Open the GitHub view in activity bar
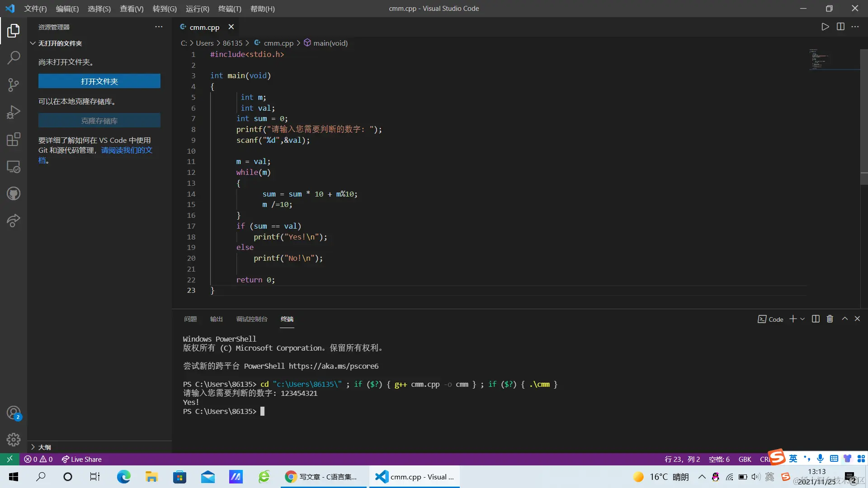 [x=14, y=194]
